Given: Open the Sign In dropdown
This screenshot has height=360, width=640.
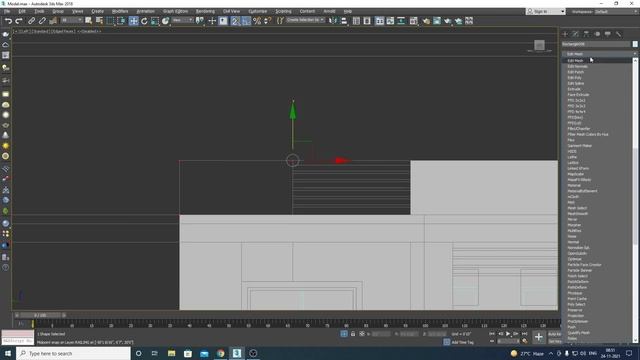Looking at the screenshot, I should click(x=546, y=11).
